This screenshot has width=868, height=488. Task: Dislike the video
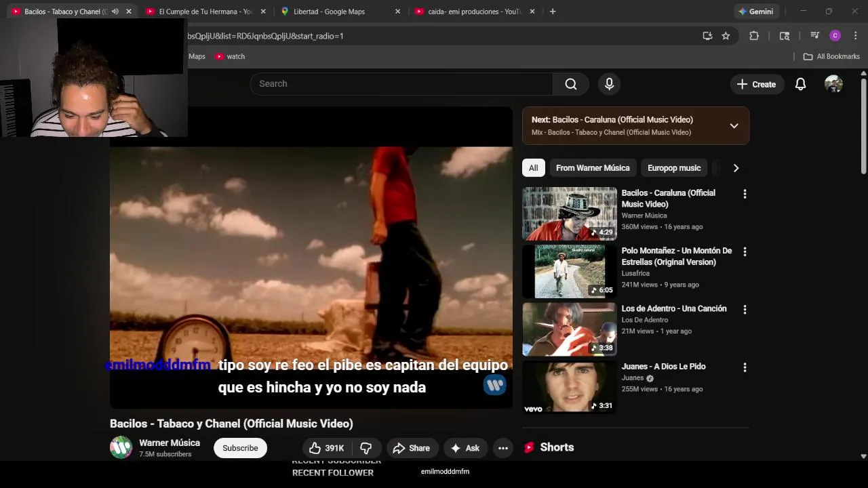click(x=366, y=448)
